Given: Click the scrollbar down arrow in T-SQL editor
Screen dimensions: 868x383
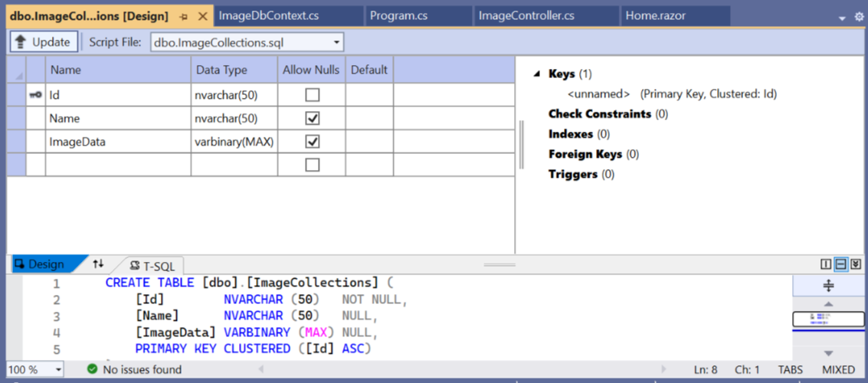Looking at the screenshot, I should point(829,353).
